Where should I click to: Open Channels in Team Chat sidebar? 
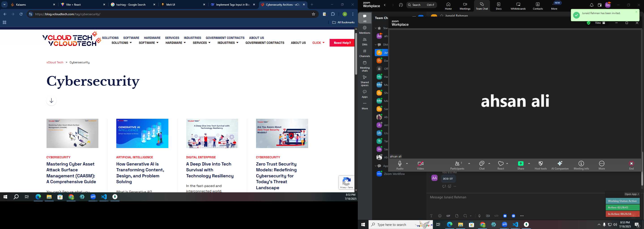click(x=365, y=53)
